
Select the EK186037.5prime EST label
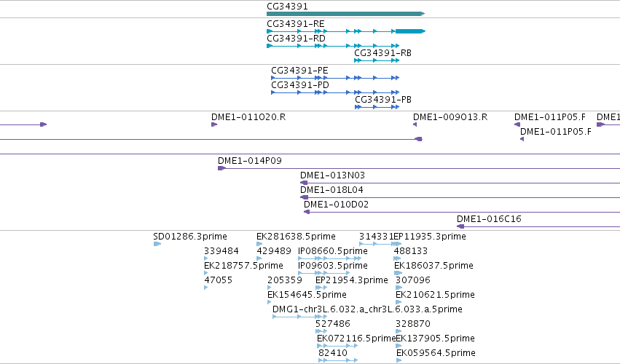click(x=433, y=266)
